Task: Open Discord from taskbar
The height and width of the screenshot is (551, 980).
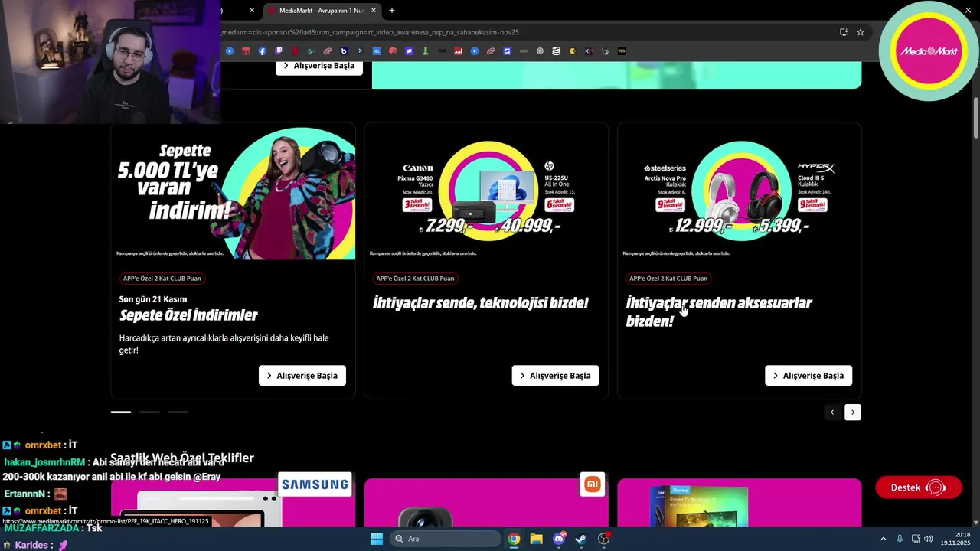Action: tap(559, 539)
